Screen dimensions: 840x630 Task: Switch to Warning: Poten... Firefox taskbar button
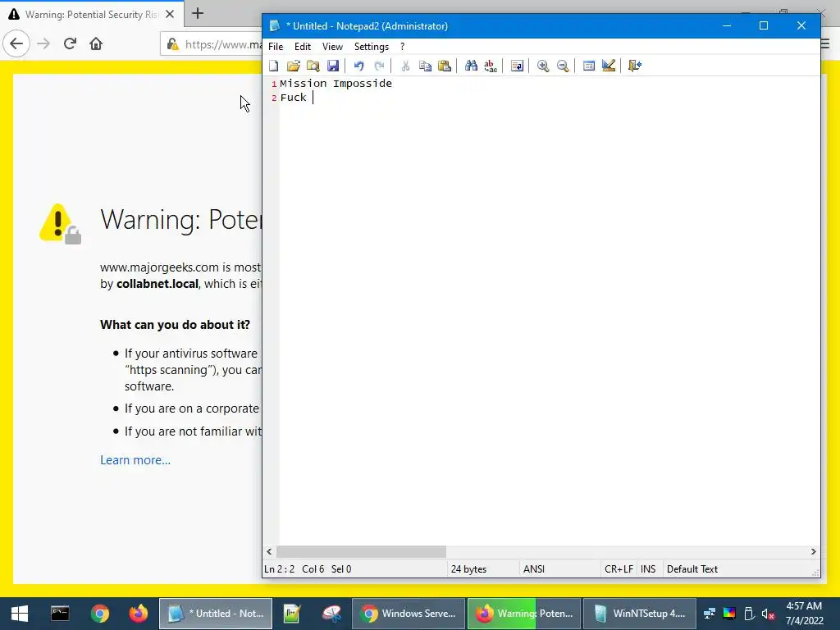(524, 614)
